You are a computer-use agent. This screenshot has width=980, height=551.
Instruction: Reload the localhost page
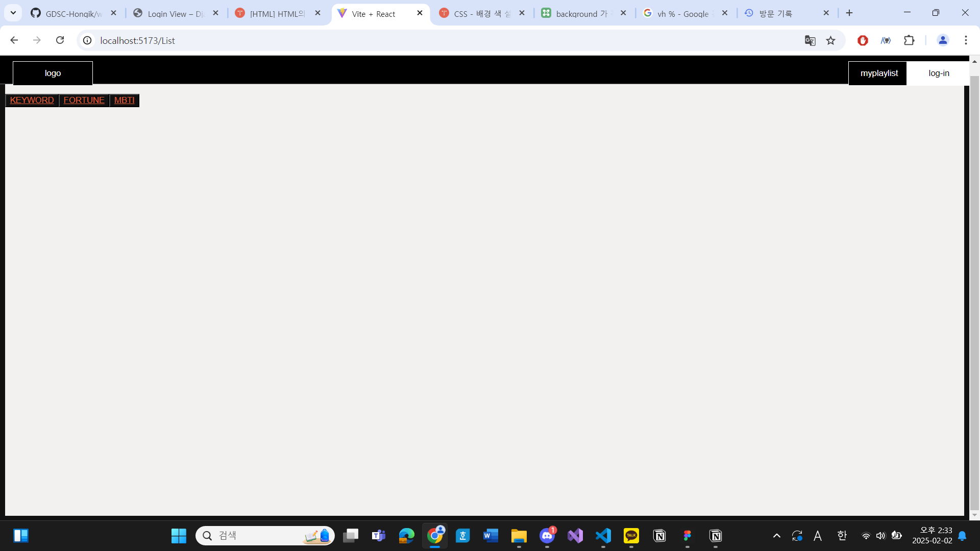[x=60, y=40]
